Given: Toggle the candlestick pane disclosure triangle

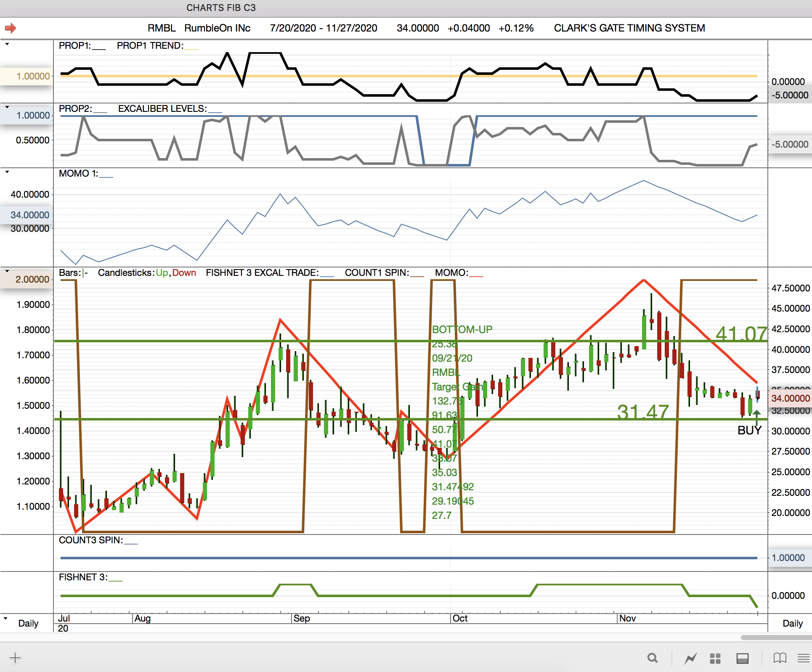Looking at the screenshot, I should (x=7, y=271).
